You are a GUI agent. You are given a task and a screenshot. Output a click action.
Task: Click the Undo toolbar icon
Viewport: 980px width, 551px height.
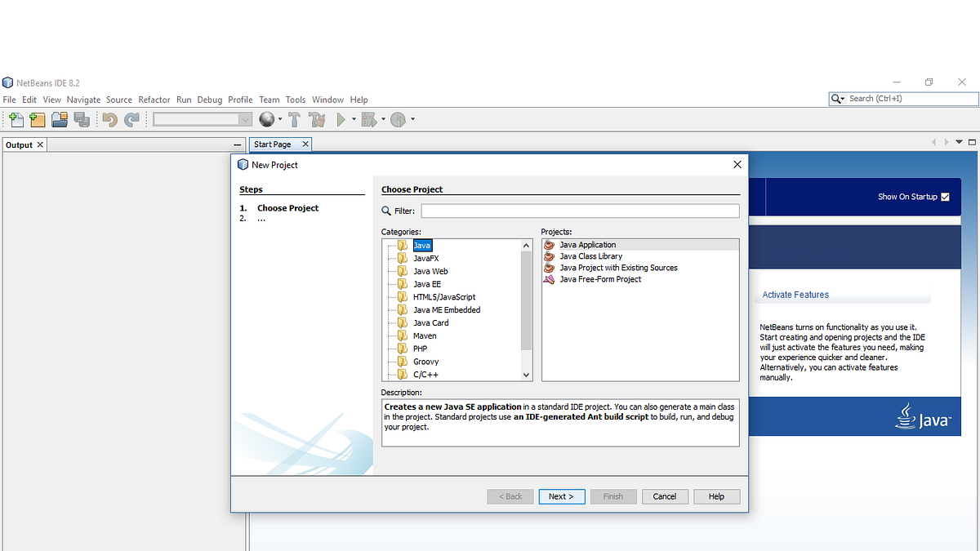coord(109,120)
